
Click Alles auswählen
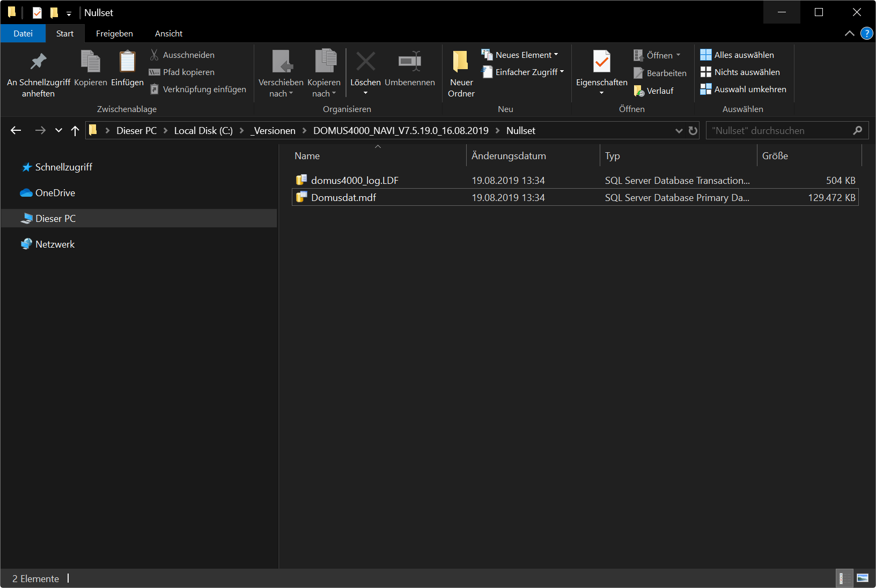(737, 55)
